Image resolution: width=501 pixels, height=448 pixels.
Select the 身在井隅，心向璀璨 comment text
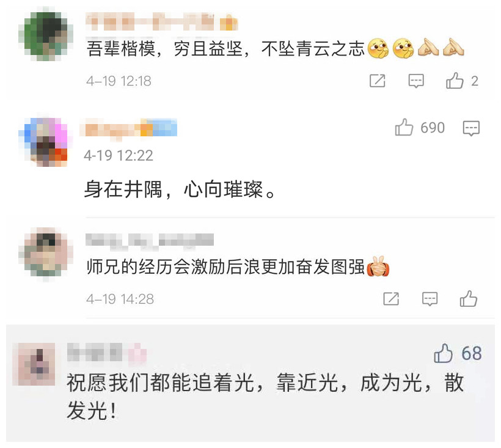(x=180, y=189)
